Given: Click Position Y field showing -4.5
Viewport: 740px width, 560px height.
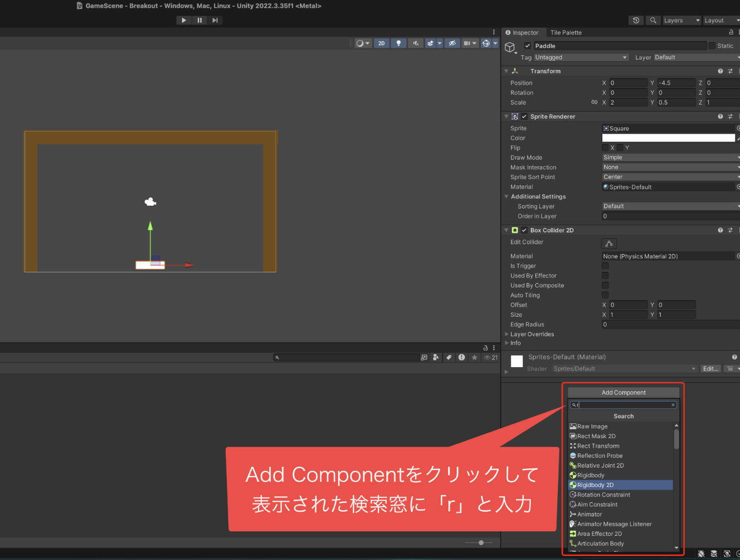Looking at the screenshot, I should (x=676, y=83).
